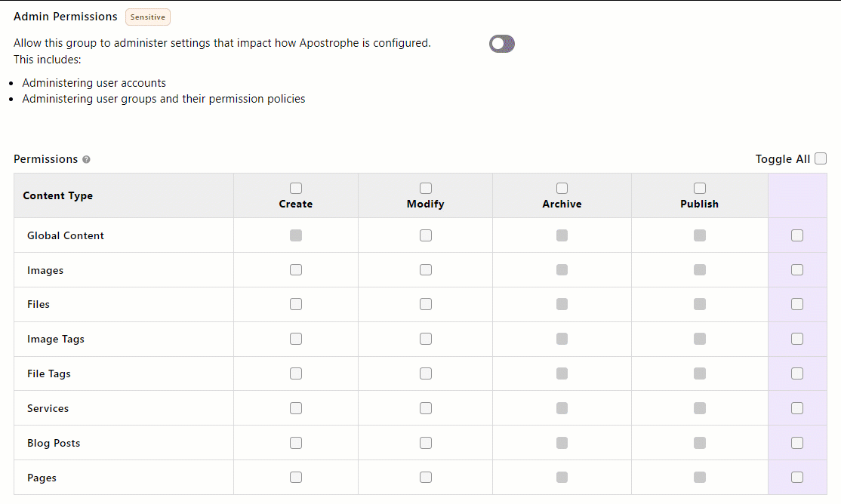Click the Pages row label

point(42,478)
